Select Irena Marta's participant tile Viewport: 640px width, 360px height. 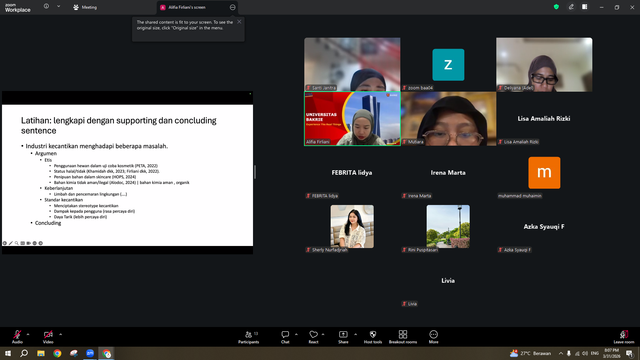click(x=448, y=173)
